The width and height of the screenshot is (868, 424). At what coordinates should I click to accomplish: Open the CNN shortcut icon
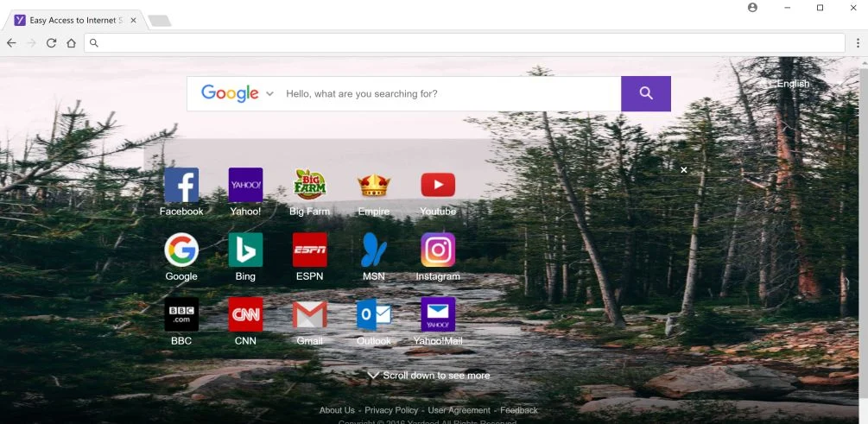[x=245, y=314]
